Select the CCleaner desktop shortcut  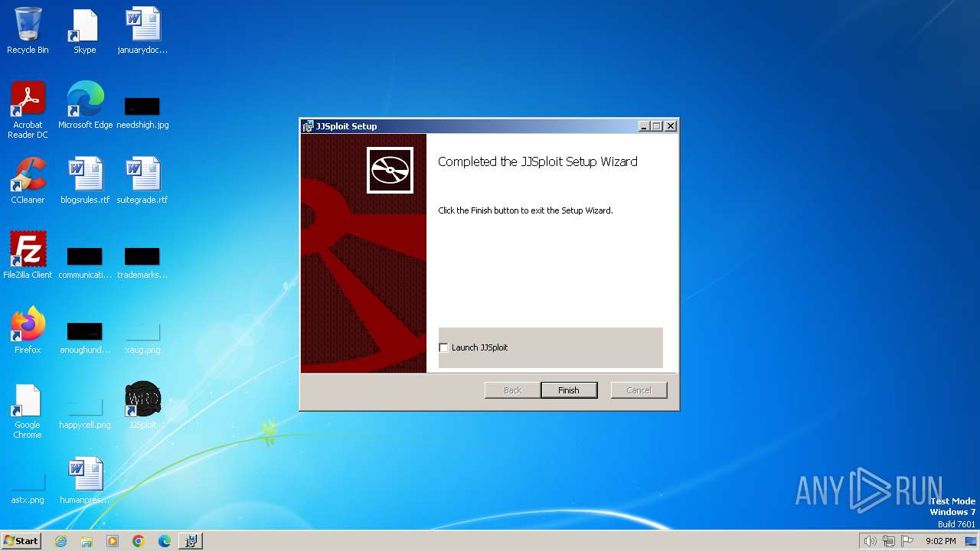(x=28, y=181)
